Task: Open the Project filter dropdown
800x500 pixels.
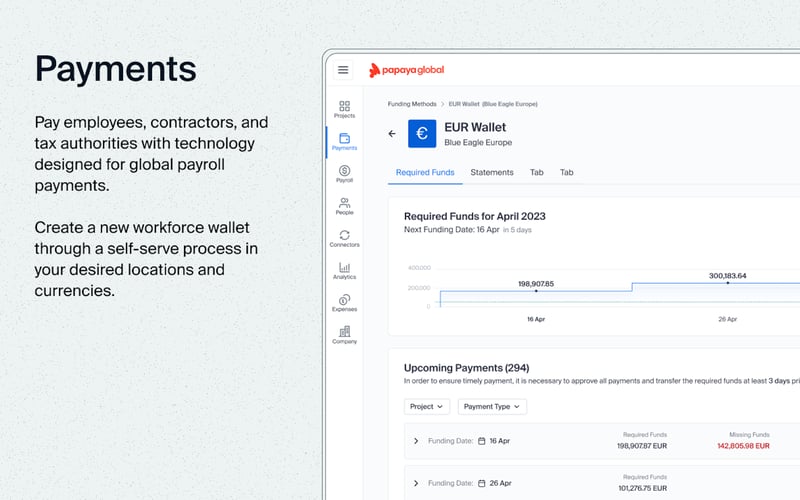Action: tap(427, 407)
